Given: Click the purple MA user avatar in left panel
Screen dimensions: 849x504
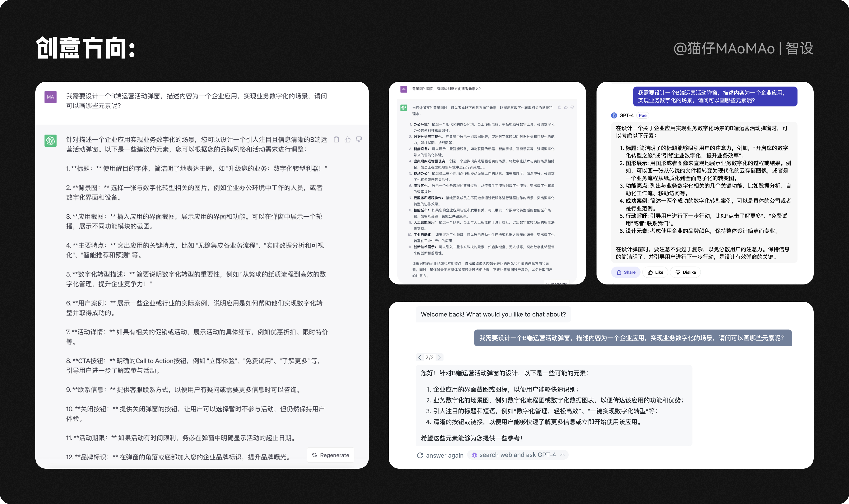Looking at the screenshot, I should click(51, 97).
